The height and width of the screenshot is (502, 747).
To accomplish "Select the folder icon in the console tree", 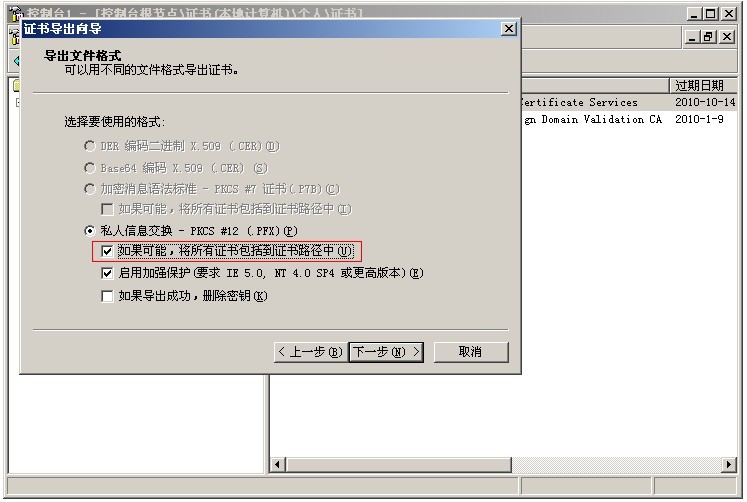I will coord(16,86).
